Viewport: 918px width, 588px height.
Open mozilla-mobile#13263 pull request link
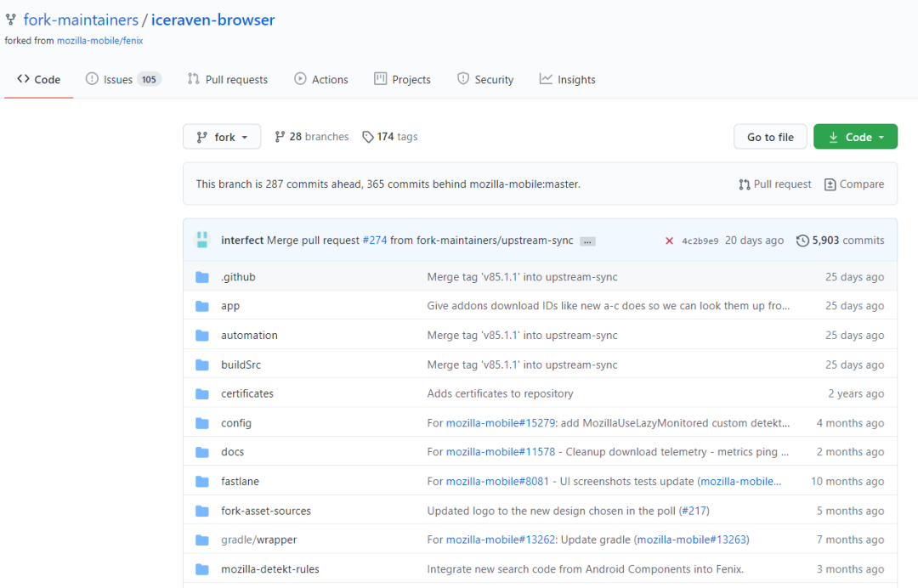pos(691,540)
